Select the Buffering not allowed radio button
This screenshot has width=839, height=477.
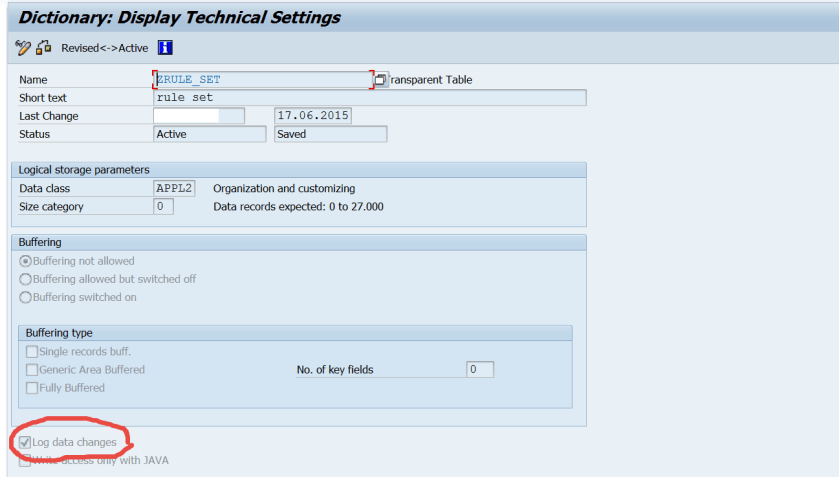(26, 261)
